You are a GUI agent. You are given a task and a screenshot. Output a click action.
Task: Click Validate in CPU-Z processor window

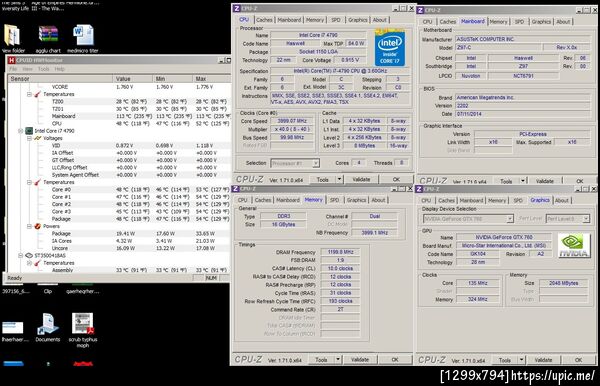click(361, 179)
